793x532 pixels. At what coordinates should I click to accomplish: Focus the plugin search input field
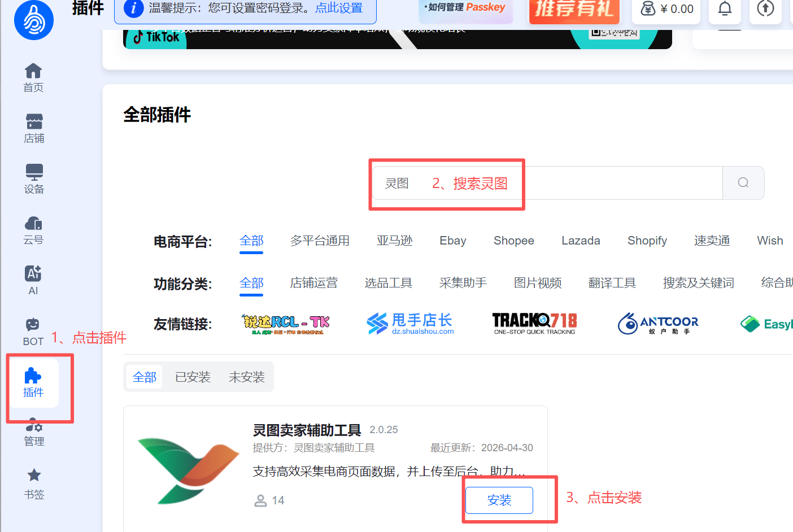pos(547,183)
